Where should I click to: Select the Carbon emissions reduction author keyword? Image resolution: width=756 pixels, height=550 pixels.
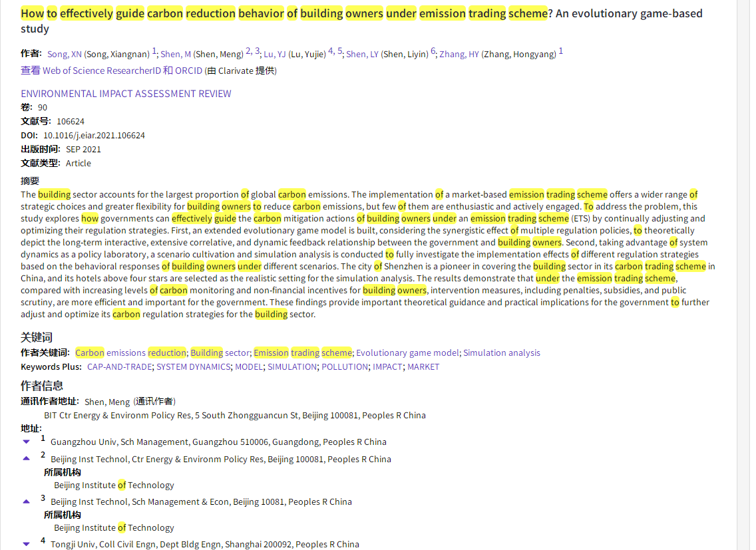[x=130, y=353]
